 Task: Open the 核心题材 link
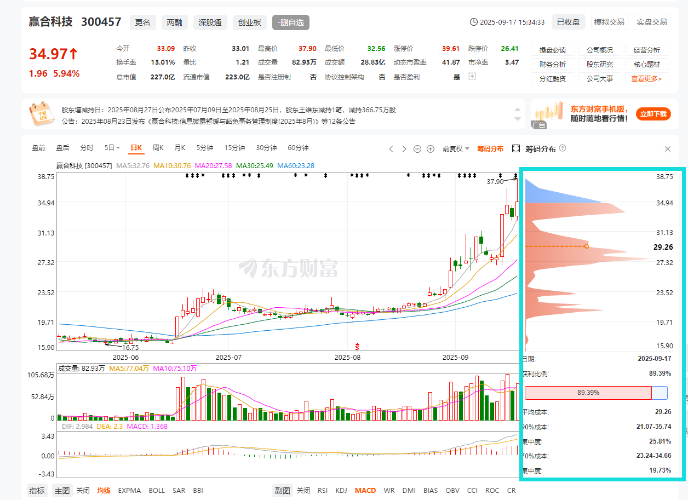pyautogui.click(x=646, y=64)
